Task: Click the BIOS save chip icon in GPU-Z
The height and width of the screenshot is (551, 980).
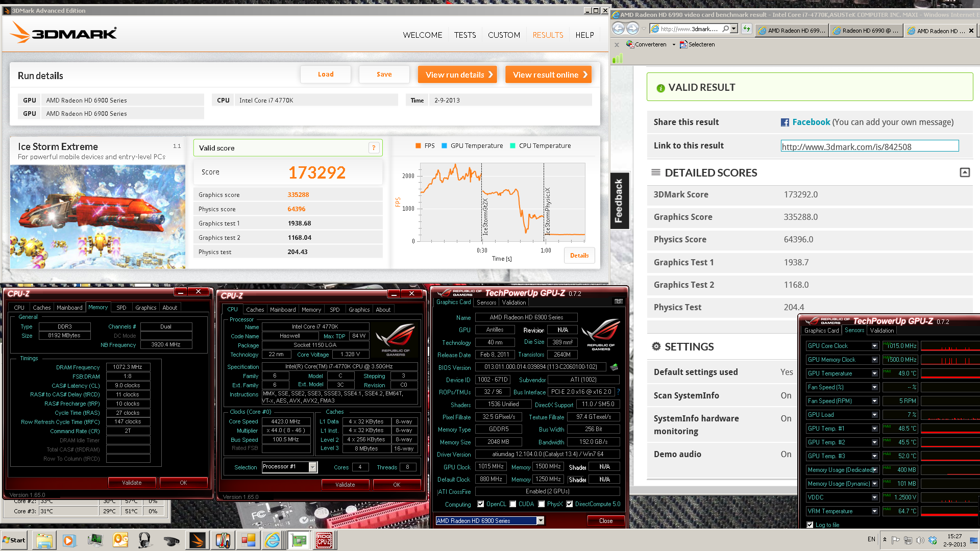Action: tap(614, 367)
